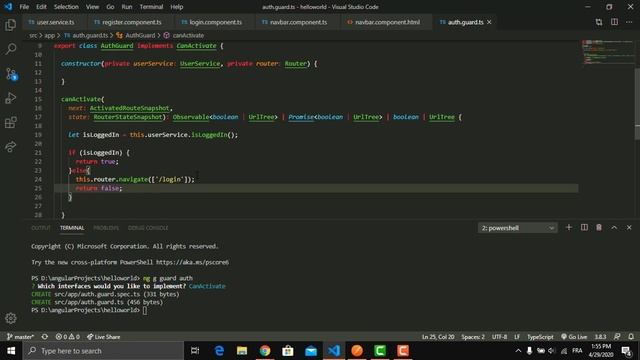Viewport: 640px width, 360px height.
Task: Expand the app breadcrumb segment
Action: pyautogui.click(x=49, y=36)
